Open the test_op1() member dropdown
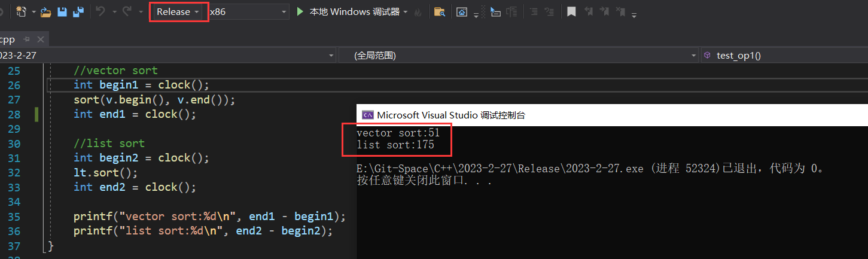 (784, 55)
